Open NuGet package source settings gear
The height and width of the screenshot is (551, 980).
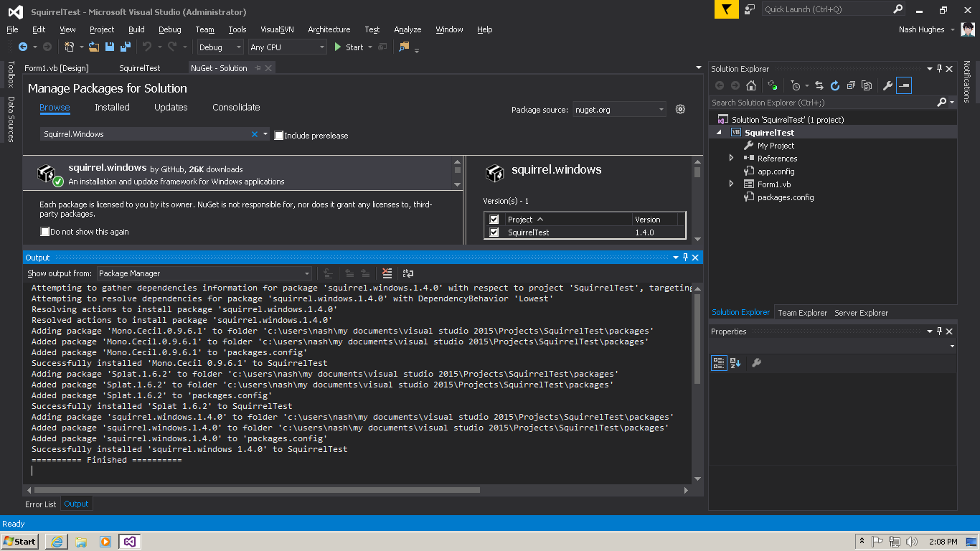click(x=679, y=109)
